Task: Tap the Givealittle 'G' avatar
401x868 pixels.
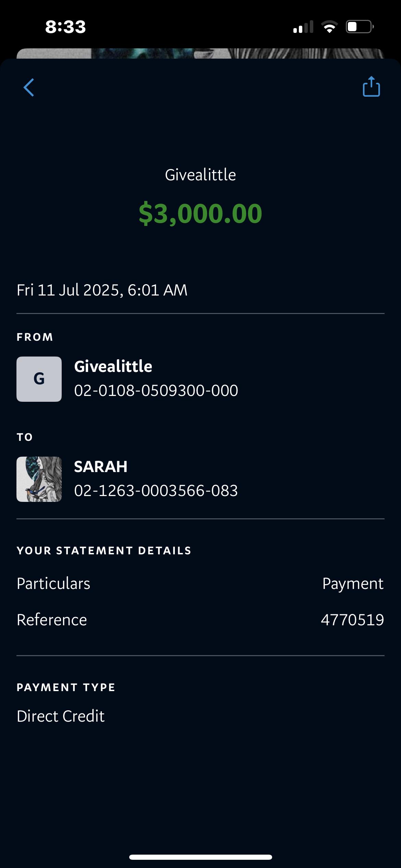Action: tap(39, 379)
